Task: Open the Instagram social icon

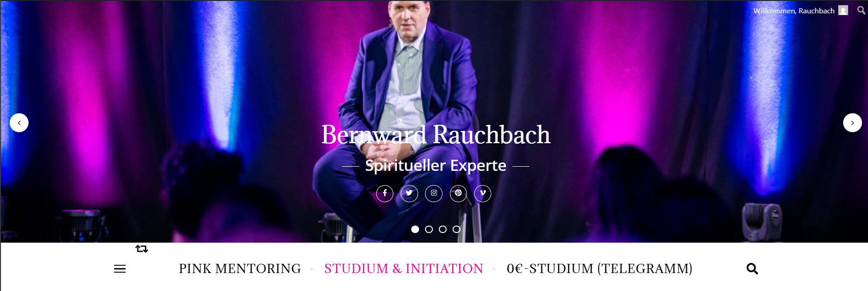Action: click(x=434, y=193)
